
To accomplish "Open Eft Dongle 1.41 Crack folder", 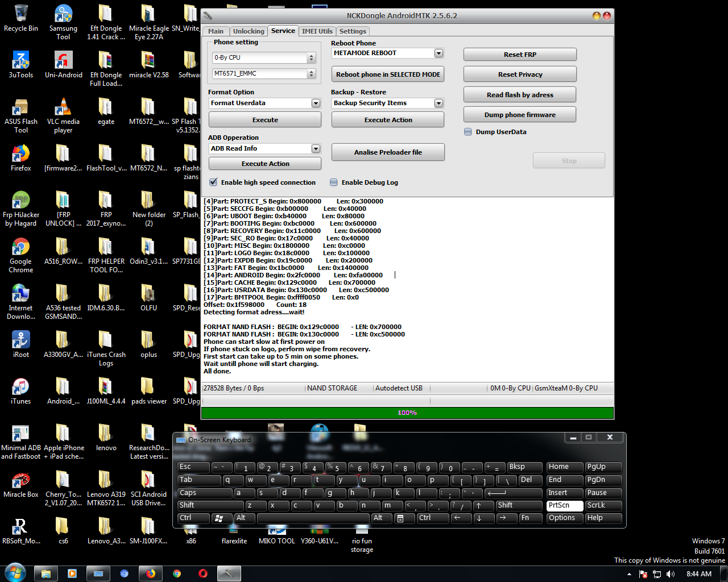I will (x=106, y=23).
